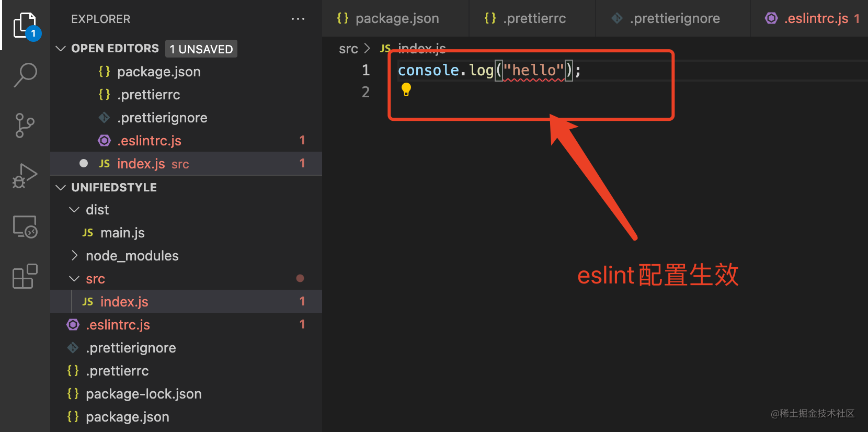This screenshot has height=432, width=868.
Task: Open package.json in Open Editors list
Action: tap(186, 72)
